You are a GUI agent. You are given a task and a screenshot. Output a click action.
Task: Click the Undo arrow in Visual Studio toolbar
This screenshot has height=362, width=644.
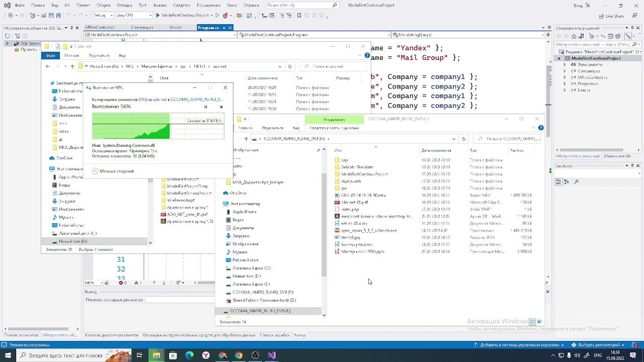69,16
